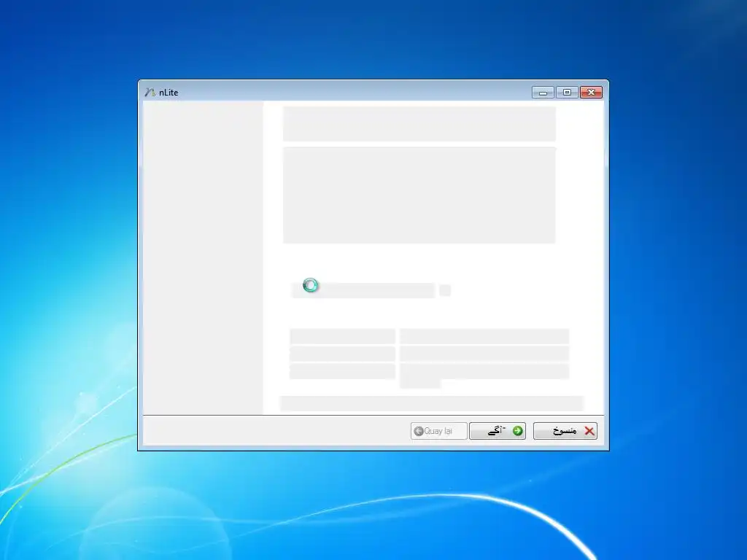
Task: Maximize the nLite window
Action: pyautogui.click(x=567, y=93)
